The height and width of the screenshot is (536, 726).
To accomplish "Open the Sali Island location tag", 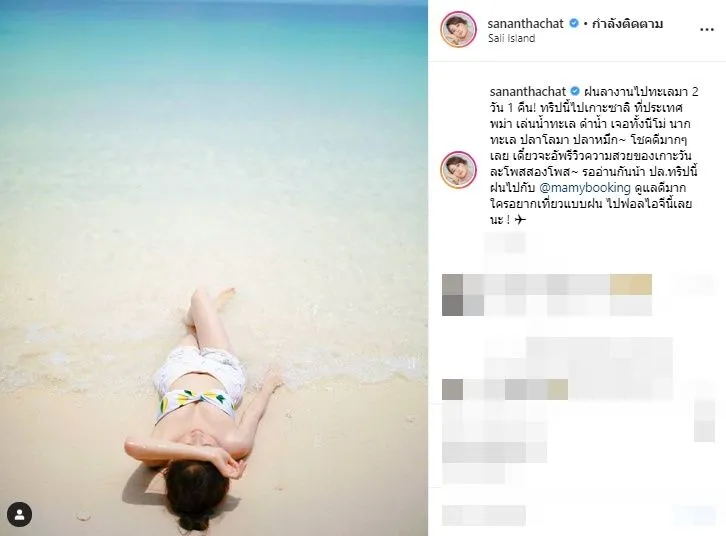I will coord(511,38).
